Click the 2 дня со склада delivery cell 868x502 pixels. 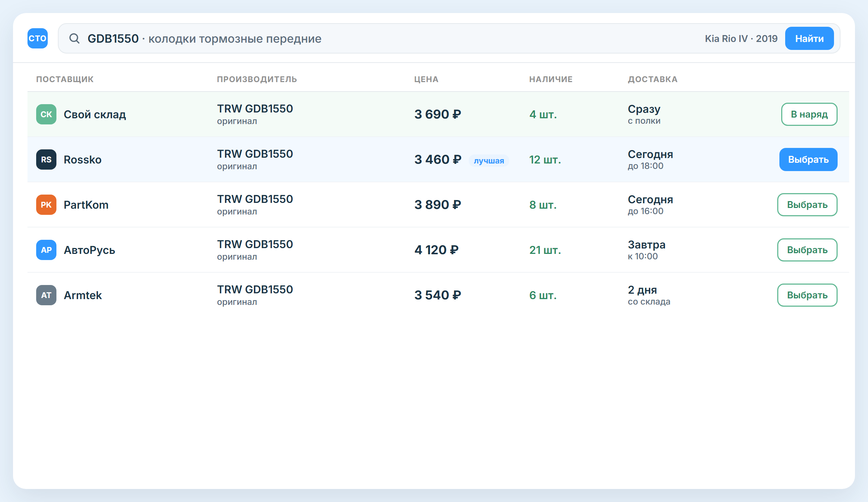click(649, 295)
